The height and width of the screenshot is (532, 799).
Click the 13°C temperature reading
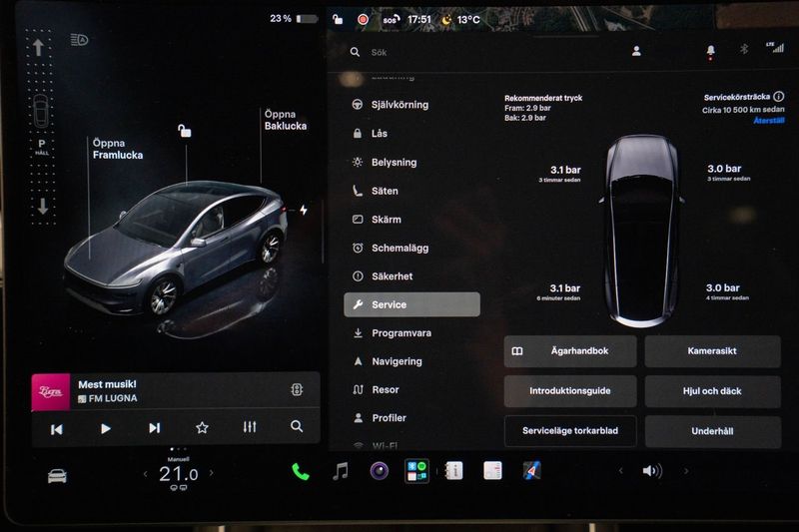click(468, 20)
